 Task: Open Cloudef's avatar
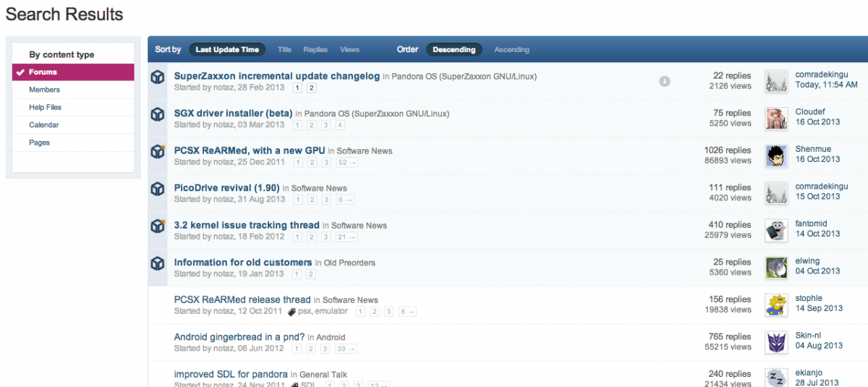(x=776, y=118)
